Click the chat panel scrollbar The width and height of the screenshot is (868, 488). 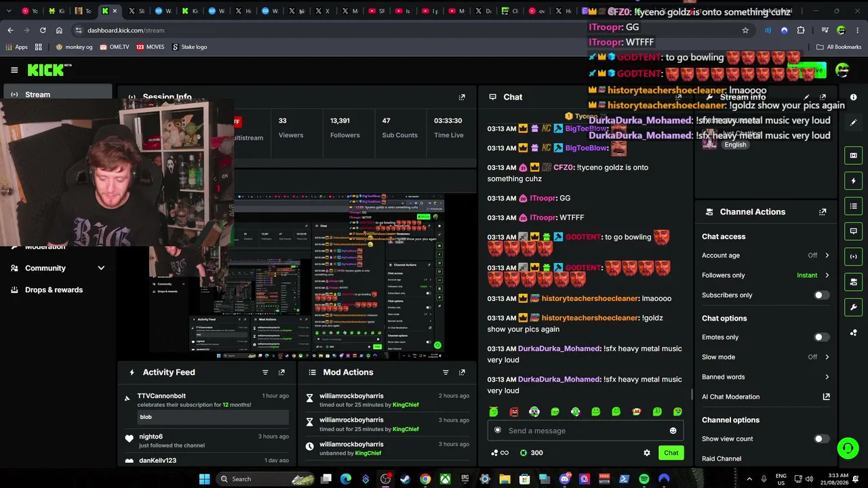691,394
